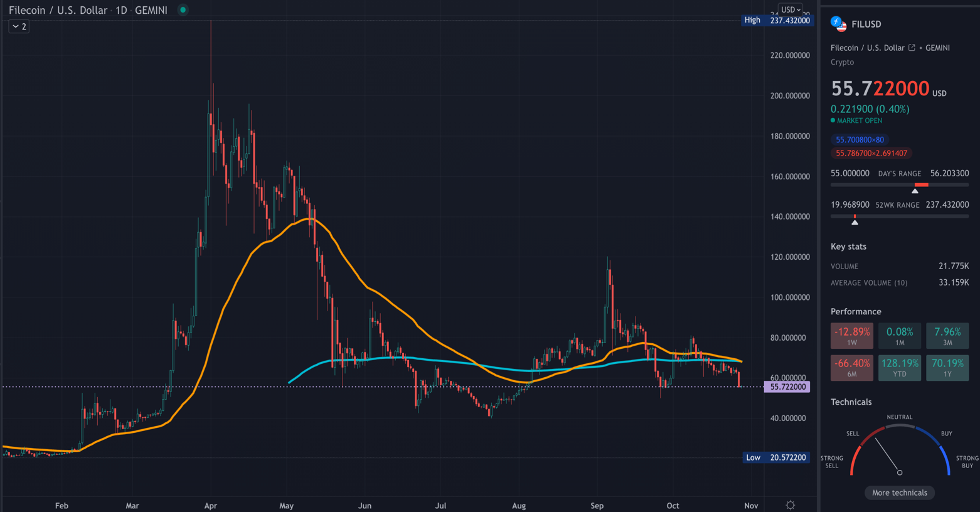Click the 40.000000 price axis label
Image resolution: width=980 pixels, height=512 pixels.
(788, 419)
